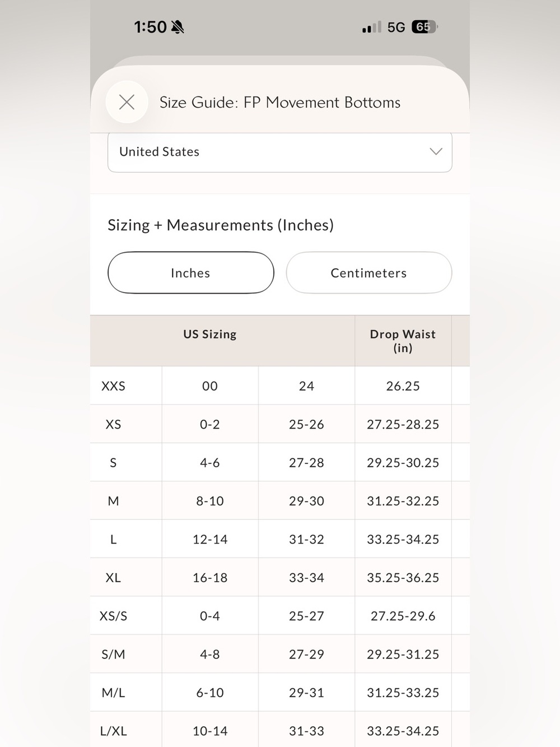
Task: Tap the XS/S size row label
Action: [113, 616]
